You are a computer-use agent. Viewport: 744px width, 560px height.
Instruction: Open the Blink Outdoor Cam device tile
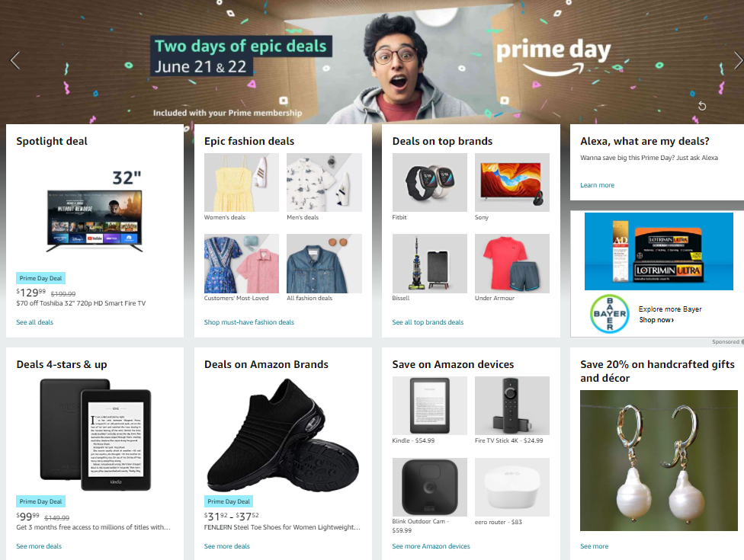click(x=429, y=487)
